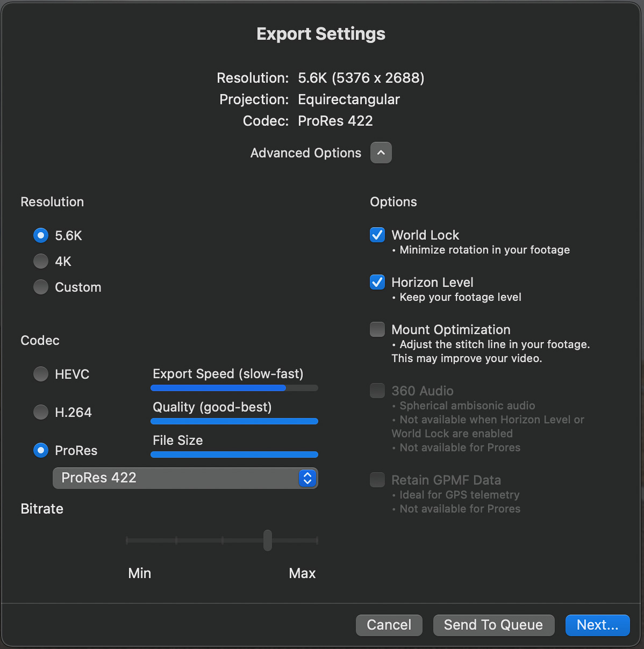Click the Bitrate slider handle
Viewport: 644px width, 649px height.
click(268, 540)
